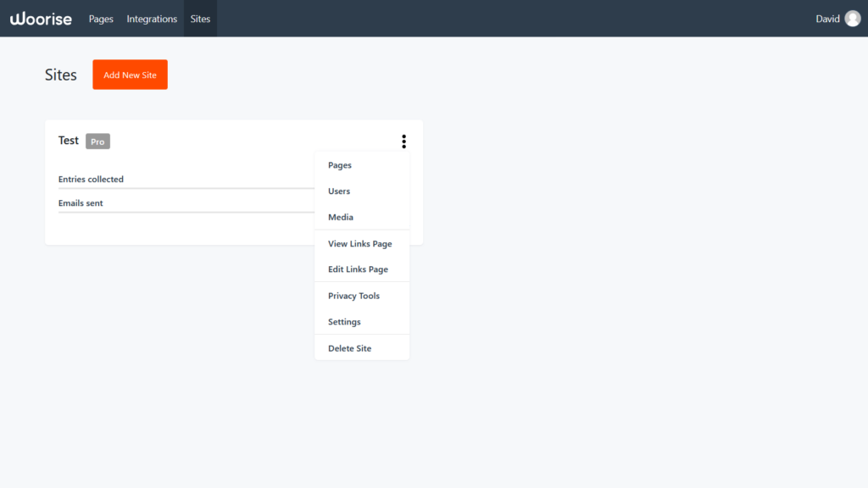
Task: Open Privacy Tools for the Test site
Action: 353,295
